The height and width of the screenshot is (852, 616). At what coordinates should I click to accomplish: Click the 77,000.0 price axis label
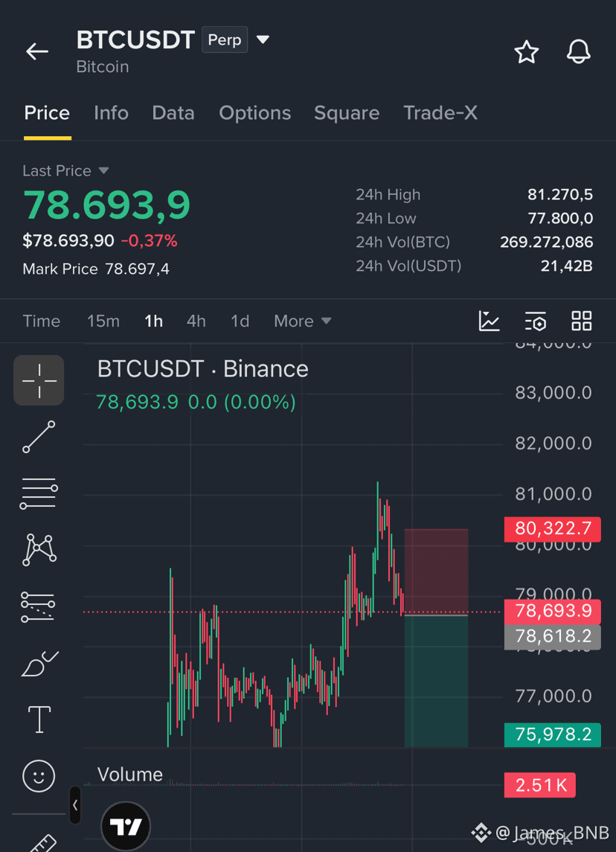click(553, 696)
